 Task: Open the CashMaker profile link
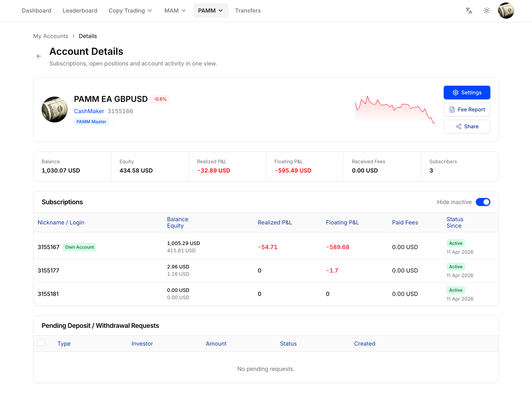(x=89, y=111)
